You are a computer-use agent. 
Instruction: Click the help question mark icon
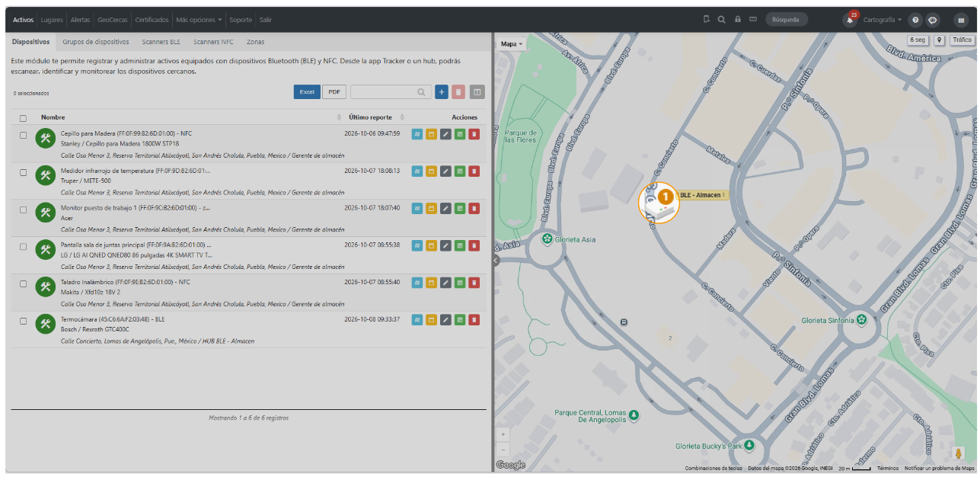[x=916, y=20]
